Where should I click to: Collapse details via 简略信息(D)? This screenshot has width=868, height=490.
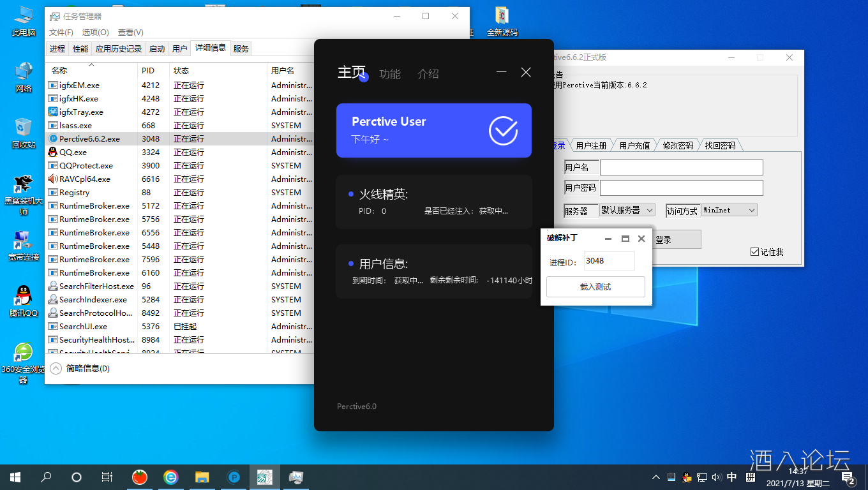point(80,368)
